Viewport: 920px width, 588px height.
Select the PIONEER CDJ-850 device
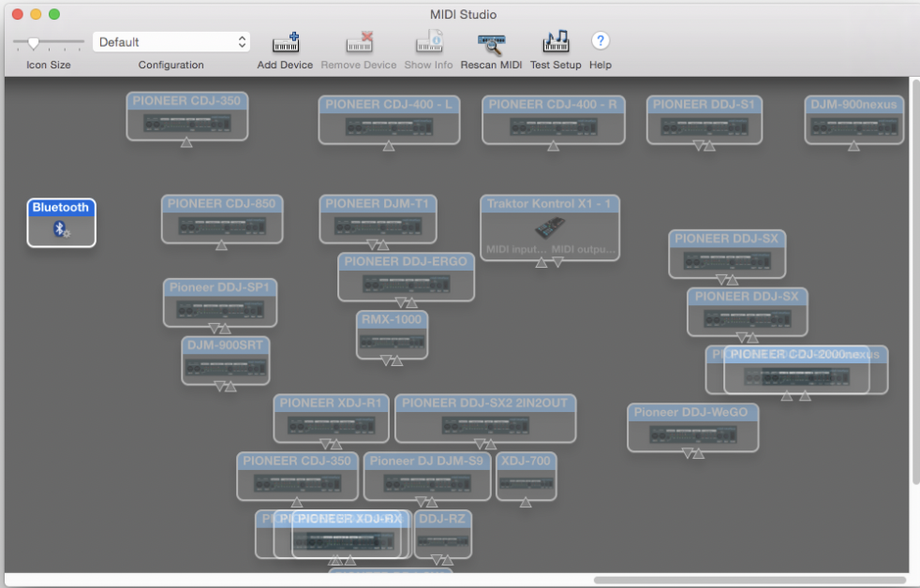[222, 219]
